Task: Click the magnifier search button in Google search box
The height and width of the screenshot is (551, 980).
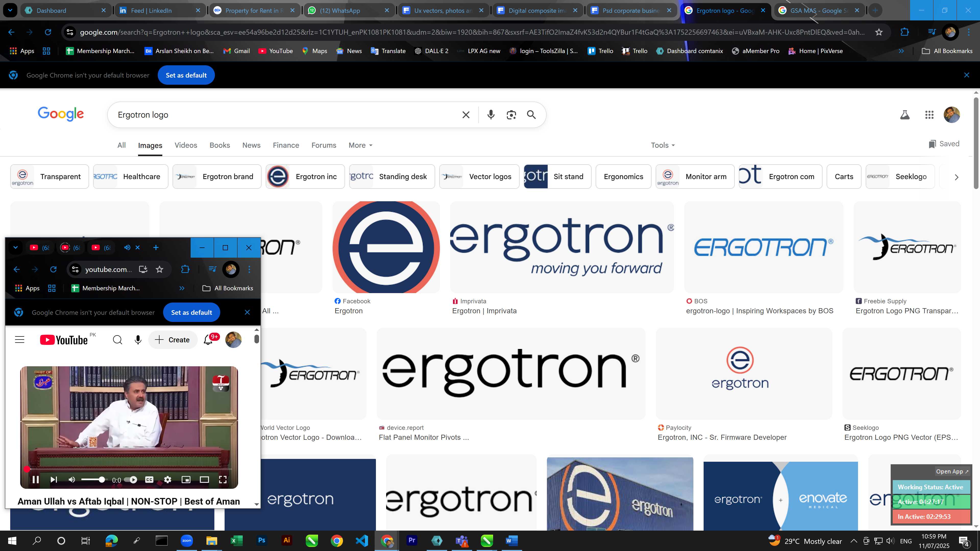Action: (531, 115)
